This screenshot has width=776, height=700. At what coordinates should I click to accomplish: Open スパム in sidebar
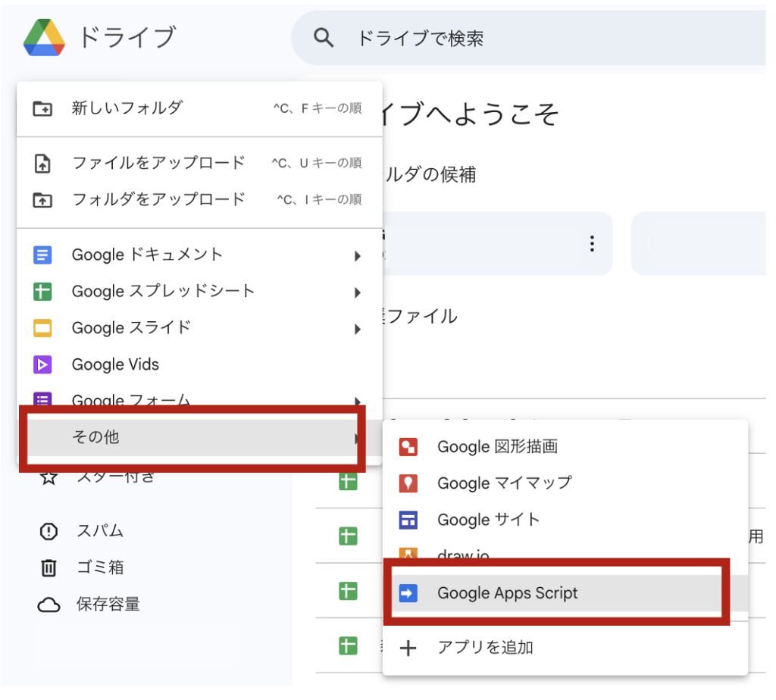99,531
